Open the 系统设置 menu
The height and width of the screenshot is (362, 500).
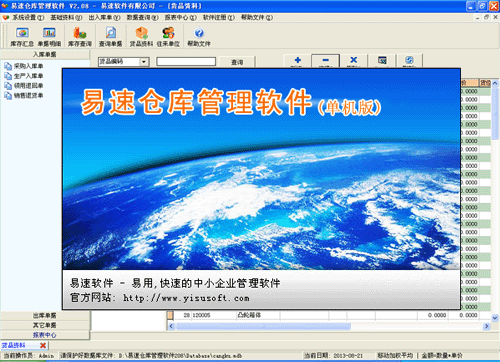[x=28, y=17]
